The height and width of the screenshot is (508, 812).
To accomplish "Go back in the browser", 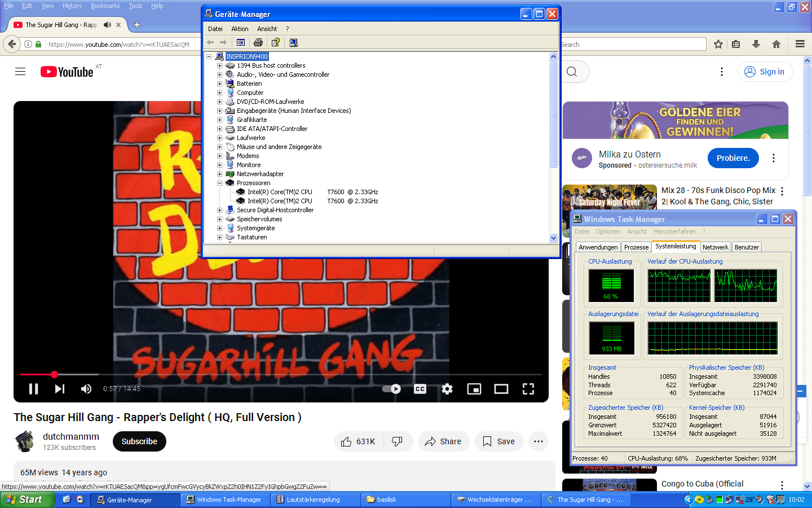I will (x=12, y=44).
